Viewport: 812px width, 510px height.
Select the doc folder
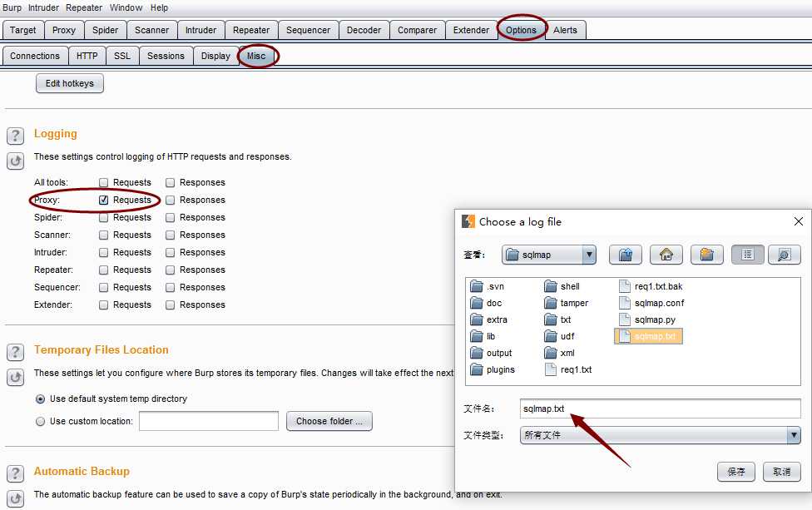(486, 303)
